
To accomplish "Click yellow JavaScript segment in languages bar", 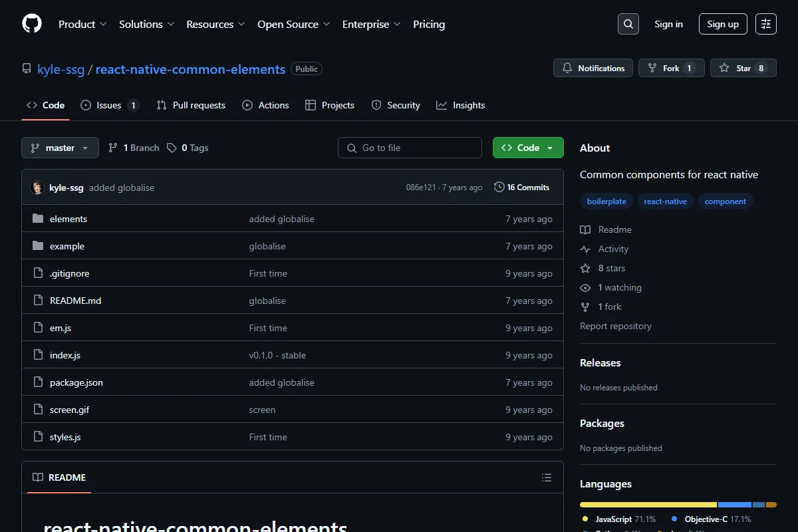I will pos(648,505).
